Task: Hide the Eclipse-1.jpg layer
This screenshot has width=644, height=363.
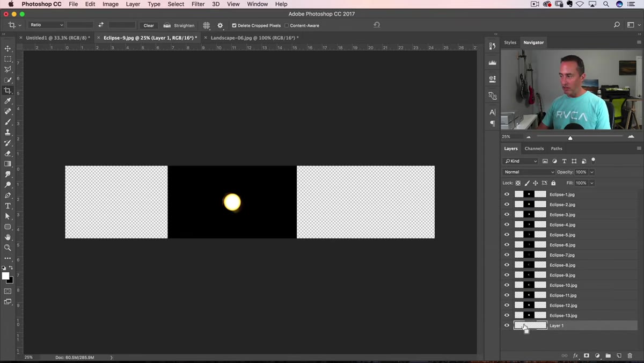Action: click(507, 194)
